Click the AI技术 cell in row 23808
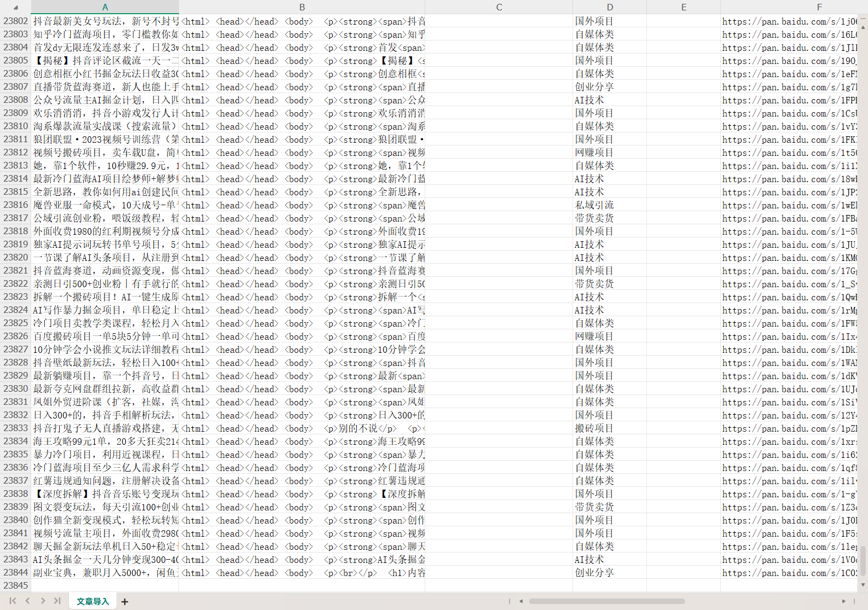The height and width of the screenshot is (610, 868). coord(610,100)
